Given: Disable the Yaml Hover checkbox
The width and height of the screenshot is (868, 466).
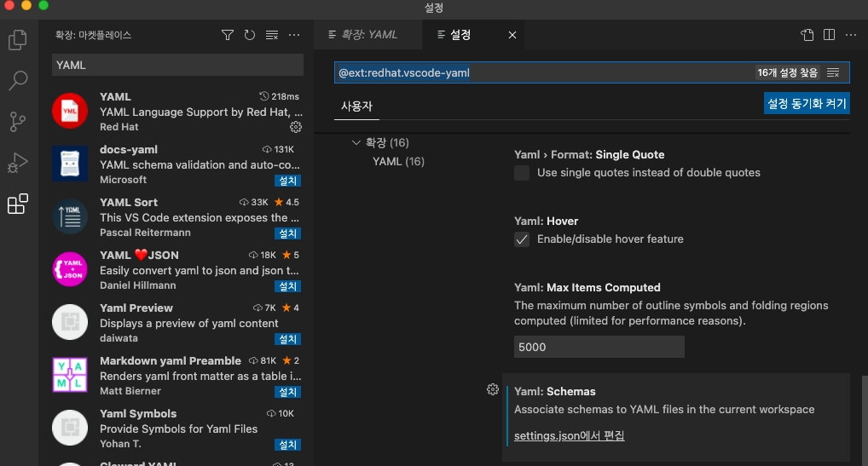Looking at the screenshot, I should [x=522, y=239].
